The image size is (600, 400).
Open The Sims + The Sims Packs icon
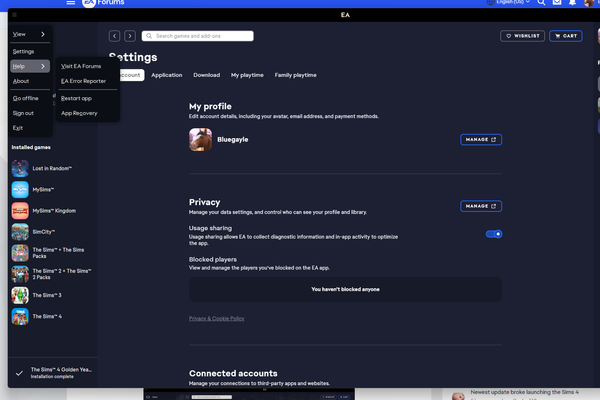click(20, 253)
